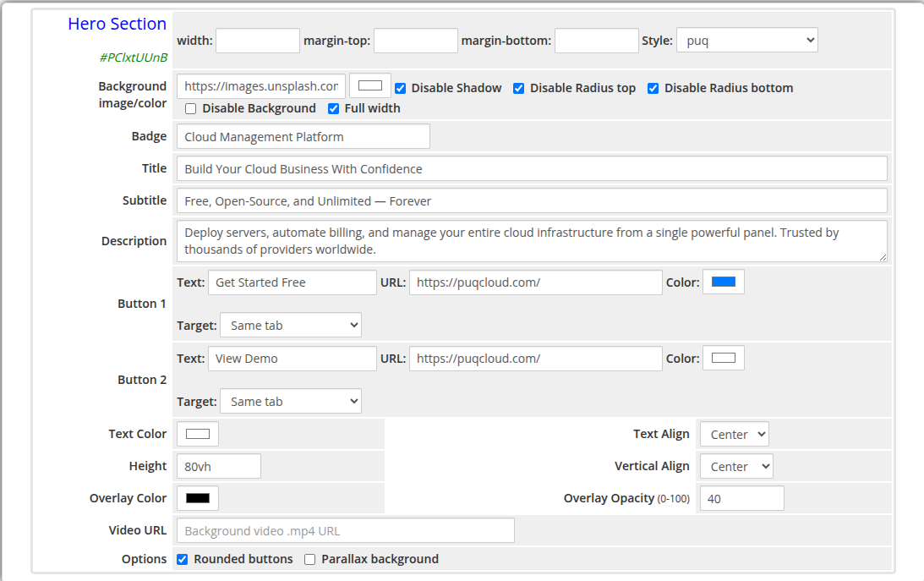The width and height of the screenshot is (924, 581).
Task: Open Button 1 blue color picker
Action: (x=724, y=282)
